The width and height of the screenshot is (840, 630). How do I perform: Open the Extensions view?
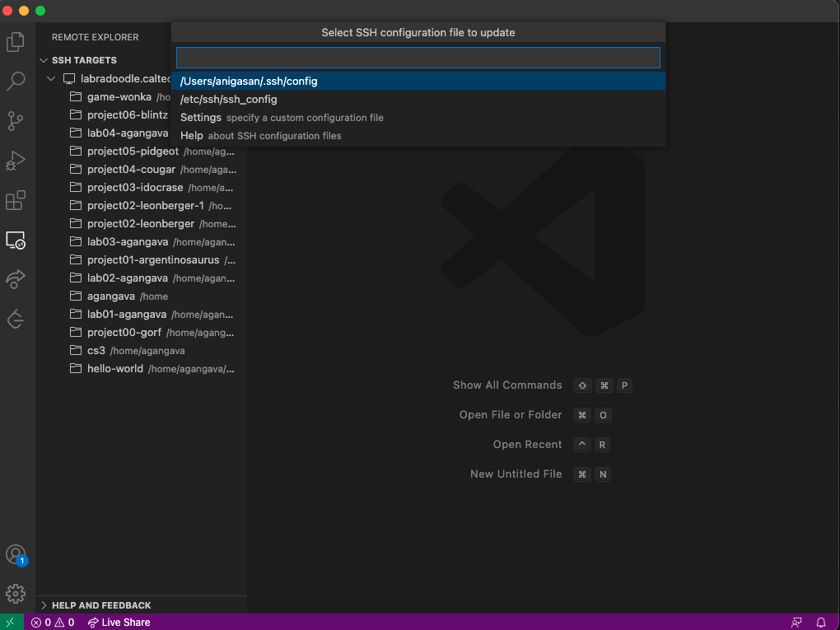point(16,200)
